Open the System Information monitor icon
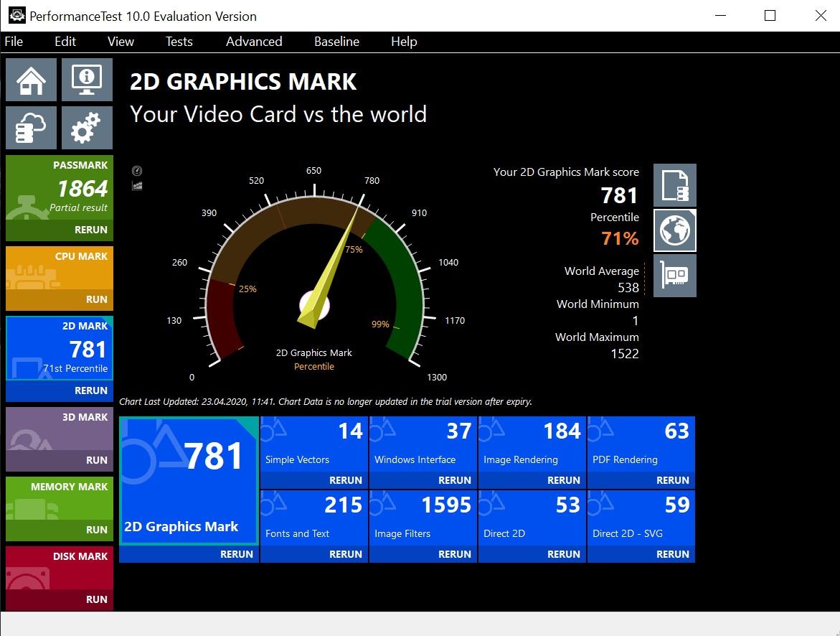This screenshot has height=636, width=840. click(x=87, y=80)
